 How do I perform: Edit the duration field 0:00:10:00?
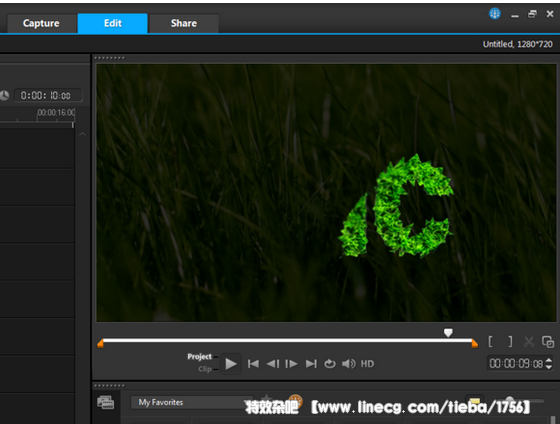[x=48, y=95]
